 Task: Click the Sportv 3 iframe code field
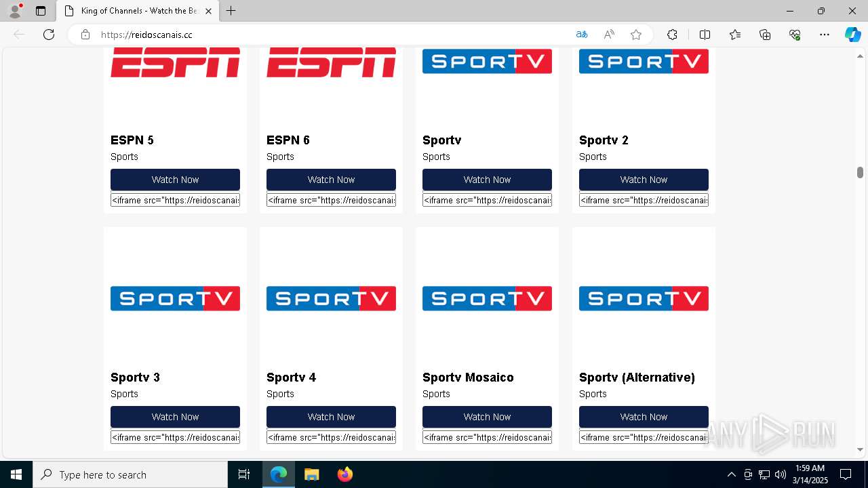pyautogui.click(x=175, y=437)
